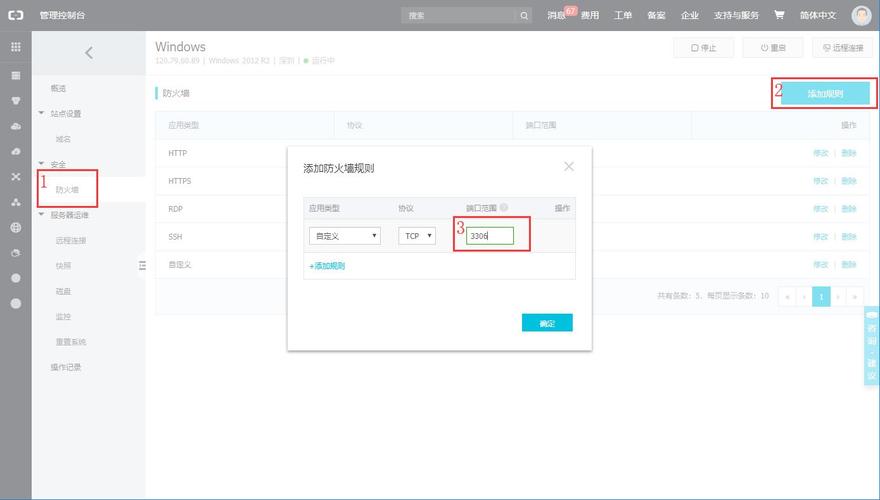Click 修改 for the RDP rule

pyautogui.click(x=821, y=209)
